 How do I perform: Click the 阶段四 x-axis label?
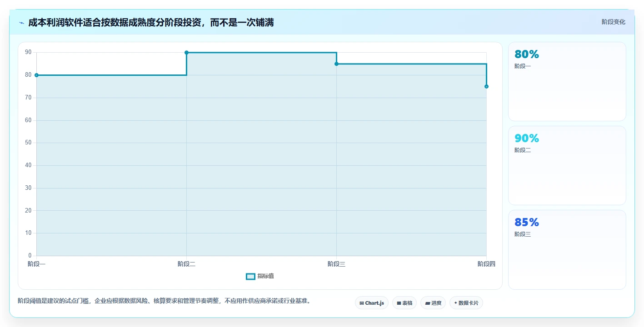(x=486, y=264)
